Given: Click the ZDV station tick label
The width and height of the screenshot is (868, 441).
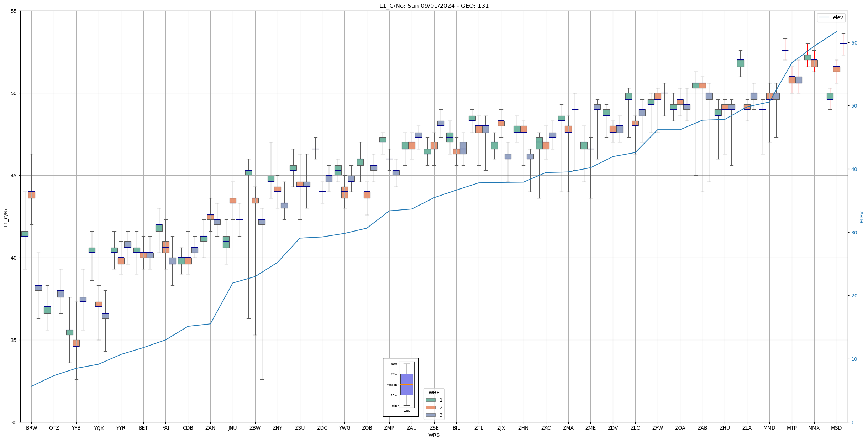Looking at the screenshot, I should [x=613, y=428].
